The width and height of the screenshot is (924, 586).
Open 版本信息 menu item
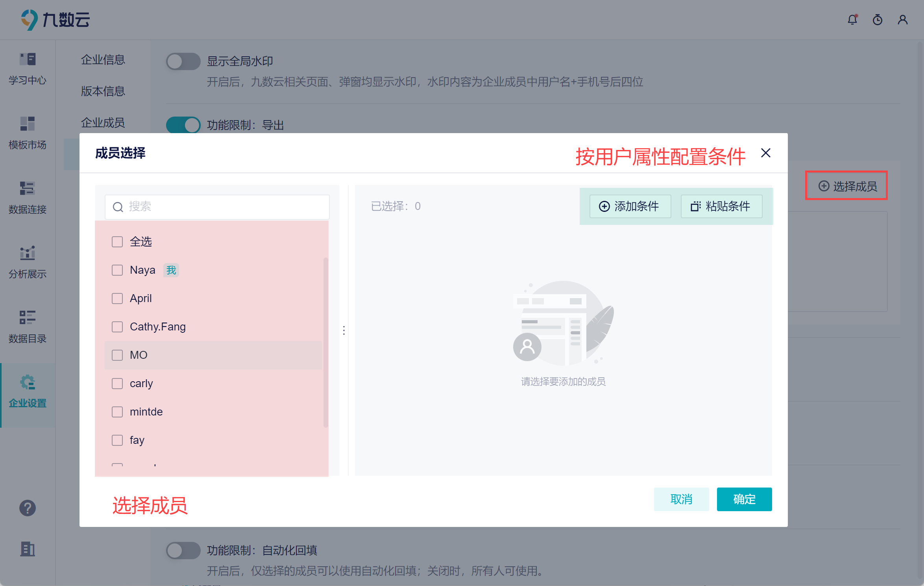coord(103,91)
